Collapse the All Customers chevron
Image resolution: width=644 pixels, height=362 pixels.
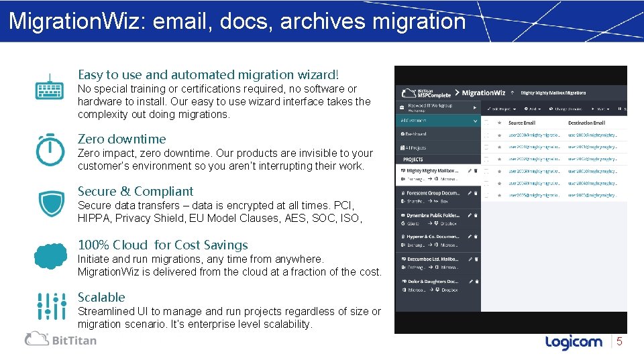point(475,121)
